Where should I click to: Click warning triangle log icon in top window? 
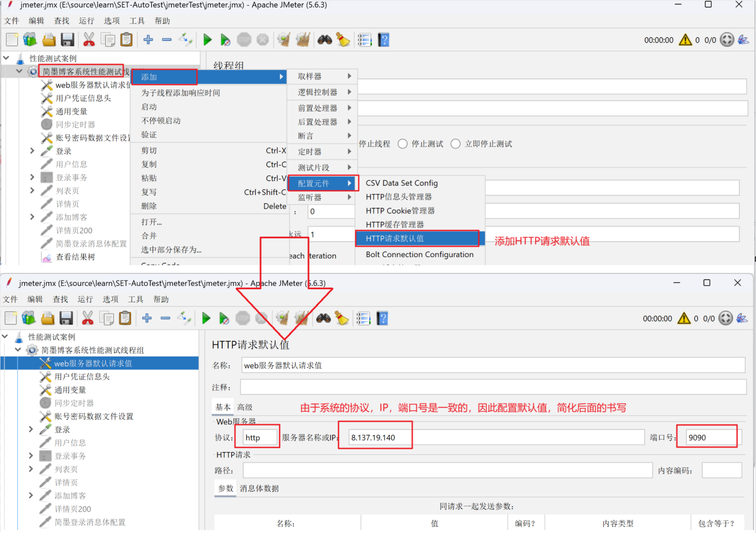(685, 40)
